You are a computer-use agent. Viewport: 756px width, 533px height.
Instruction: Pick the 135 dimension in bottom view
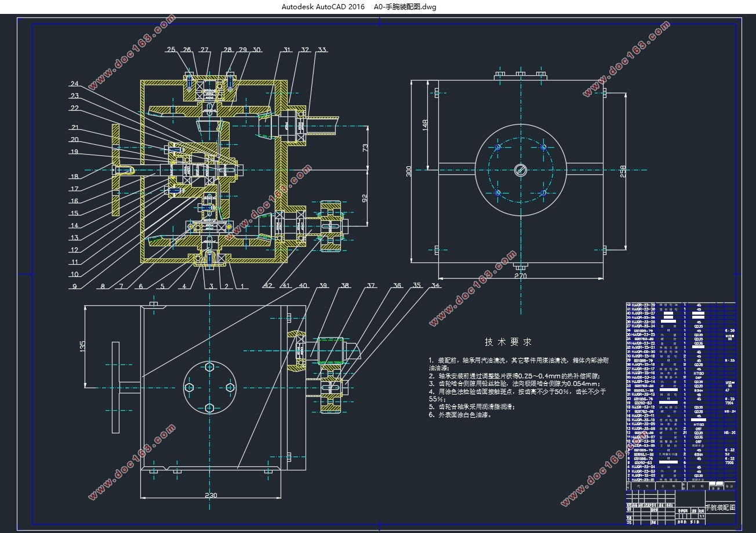tap(82, 346)
